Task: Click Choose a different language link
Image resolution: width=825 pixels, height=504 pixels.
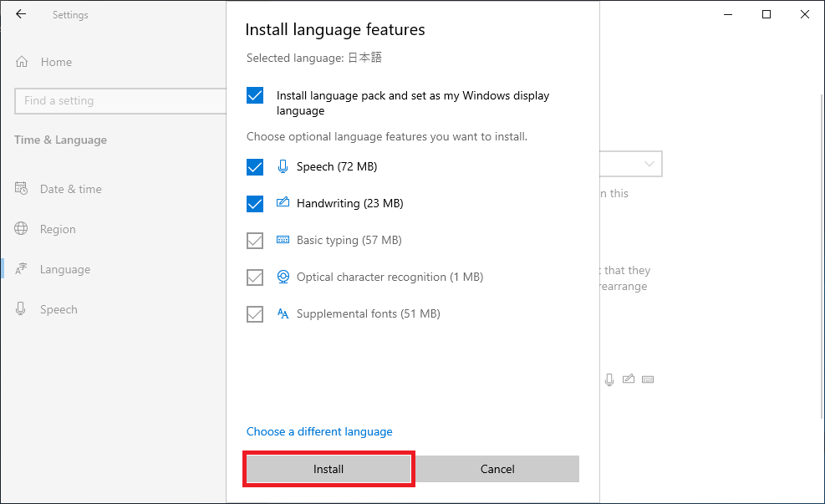Action: coord(319,431)
